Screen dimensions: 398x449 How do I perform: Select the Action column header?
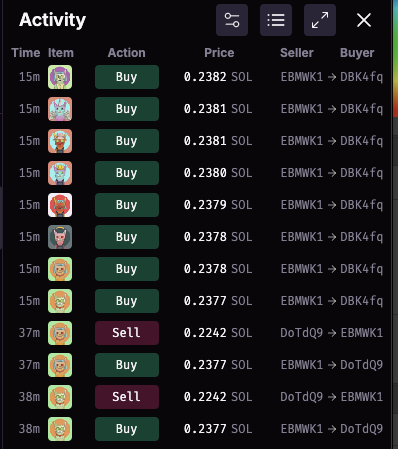(x=127, y=53)
